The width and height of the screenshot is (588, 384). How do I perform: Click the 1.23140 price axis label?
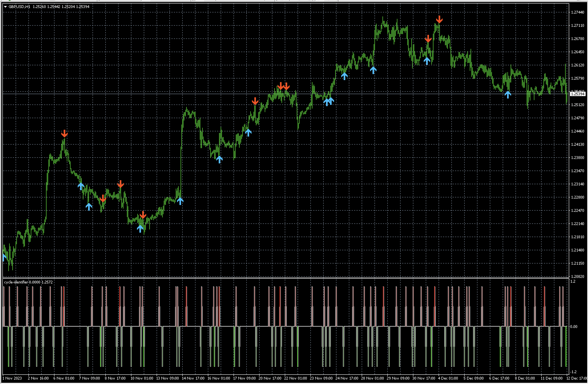click(x=578, y=184)
